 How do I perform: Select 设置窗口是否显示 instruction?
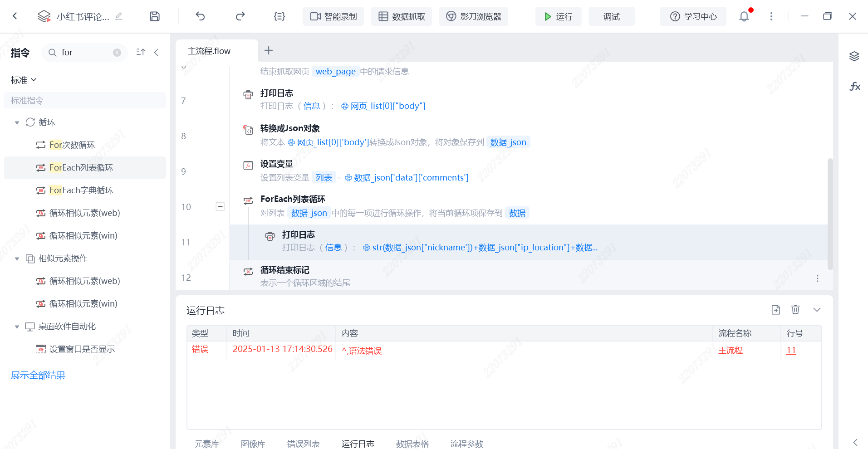[85, 349]
